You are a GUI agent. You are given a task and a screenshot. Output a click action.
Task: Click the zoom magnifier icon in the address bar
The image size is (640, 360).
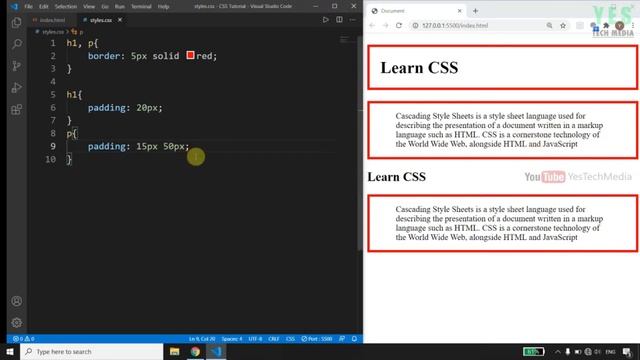click(549, 25)
